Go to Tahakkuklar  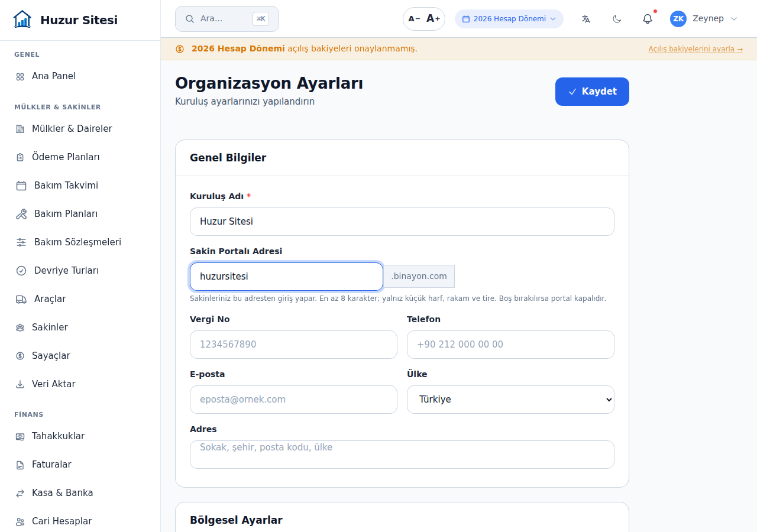tap(80, 436)
